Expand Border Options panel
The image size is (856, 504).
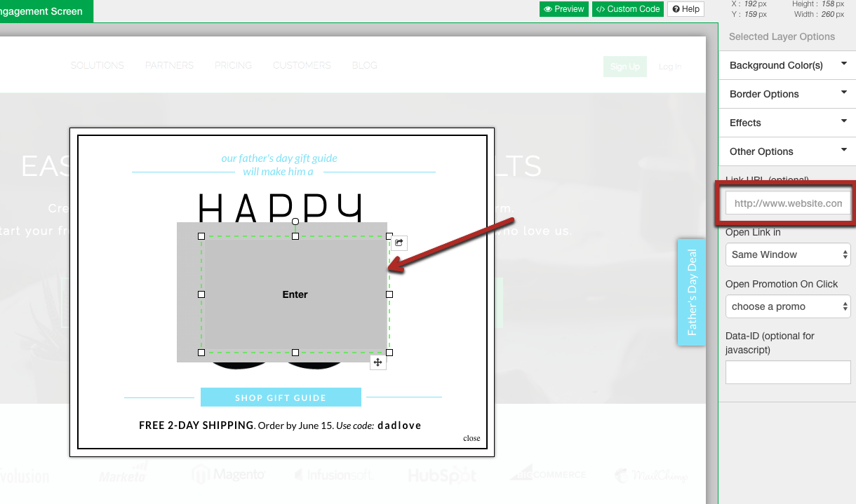(x=787, y=94)
